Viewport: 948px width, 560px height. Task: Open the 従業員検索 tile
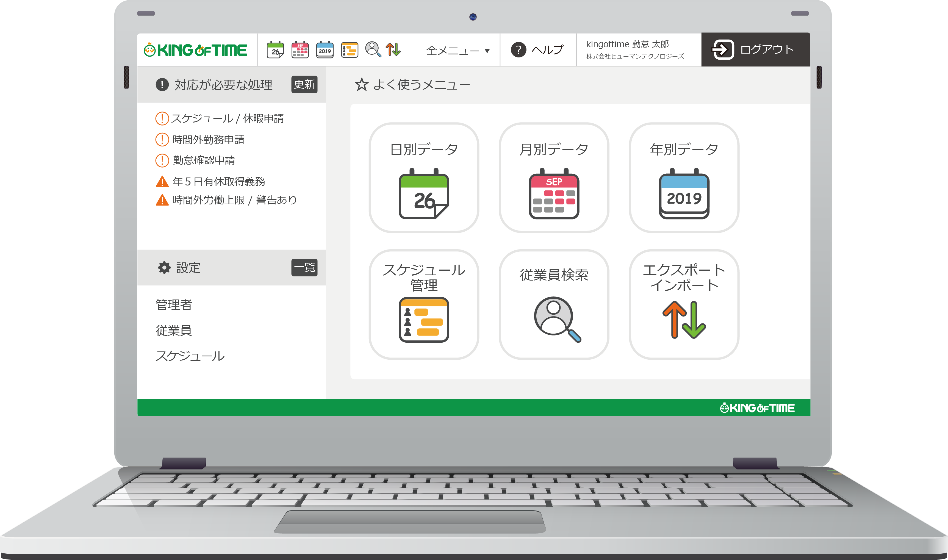(x=554, y=304)
